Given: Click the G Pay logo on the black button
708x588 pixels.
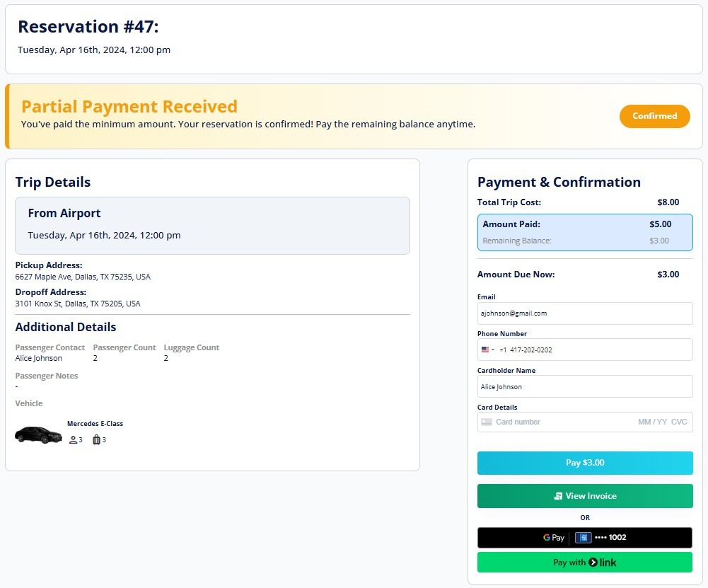Looking at the screenshot, I should (x=553, y=538).
